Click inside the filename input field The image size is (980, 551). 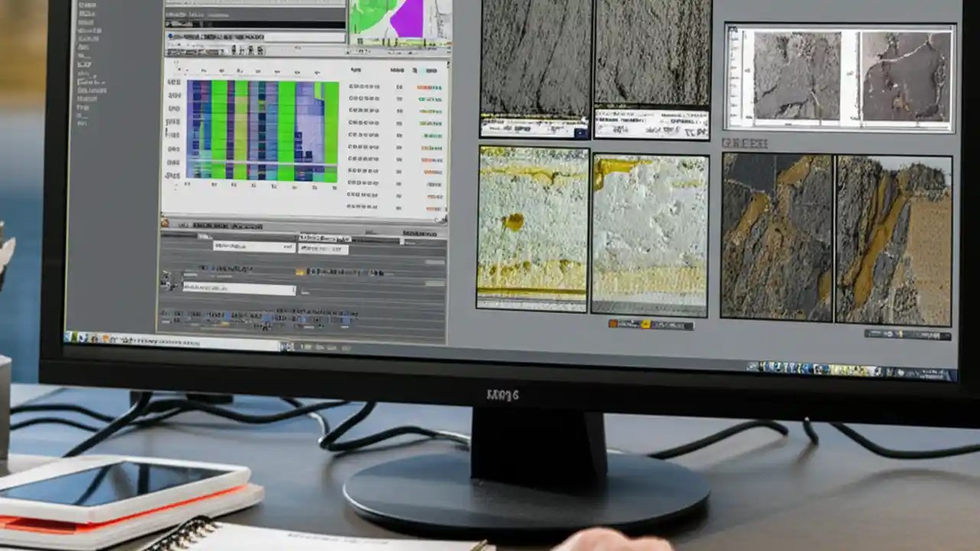[230, 289]
